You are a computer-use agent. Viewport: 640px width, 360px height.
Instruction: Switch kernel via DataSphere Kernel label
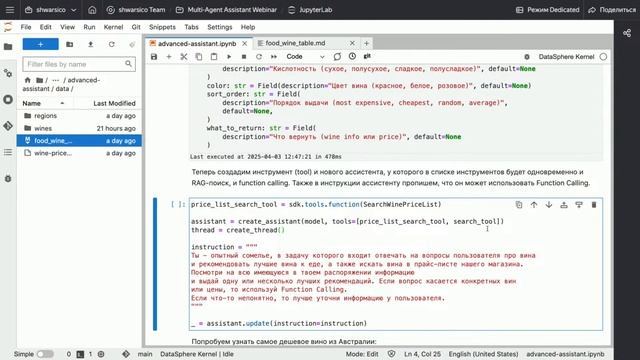[566, 57]
